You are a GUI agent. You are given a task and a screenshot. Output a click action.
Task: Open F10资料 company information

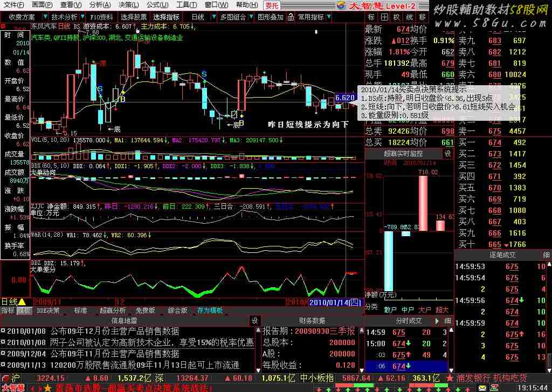point(101,17)
